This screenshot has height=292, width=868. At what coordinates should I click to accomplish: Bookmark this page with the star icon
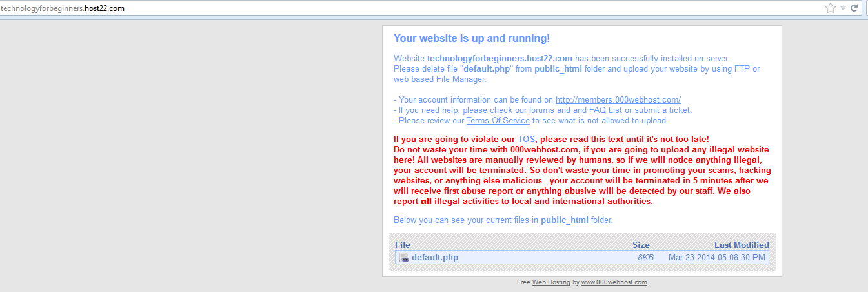(831, 8)
